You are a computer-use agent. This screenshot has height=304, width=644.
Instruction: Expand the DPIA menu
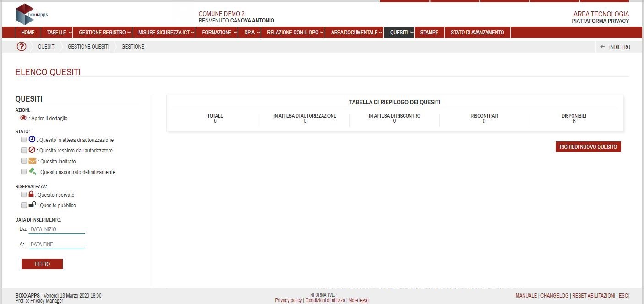coord(249,33)
